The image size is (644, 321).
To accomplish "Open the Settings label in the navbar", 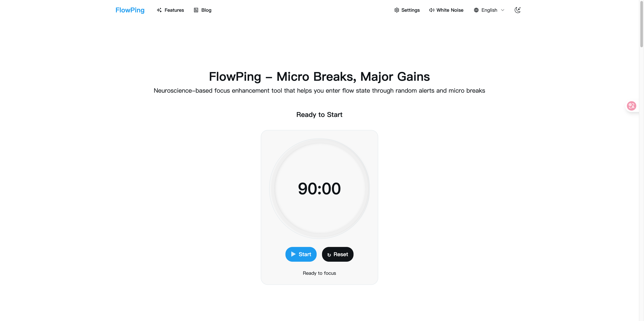I will click(411, 10).
